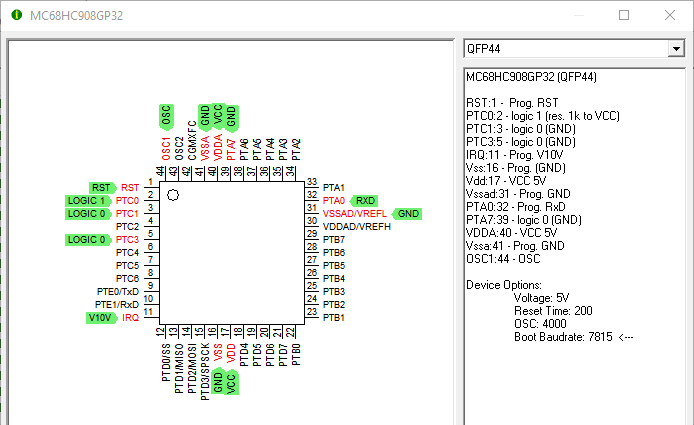The width and height of the screenshot is (694, 425).
Task: Click the V10V tag beside IRQ
Action: (101, 318)
